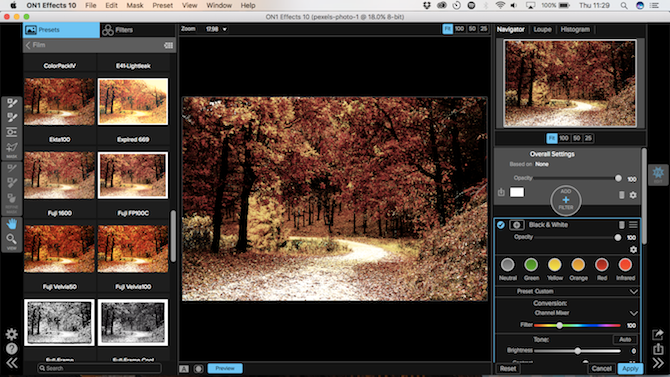Open Black & White filter gear options
The height and width of the screenshot is (377, 670).
point(633,250)
